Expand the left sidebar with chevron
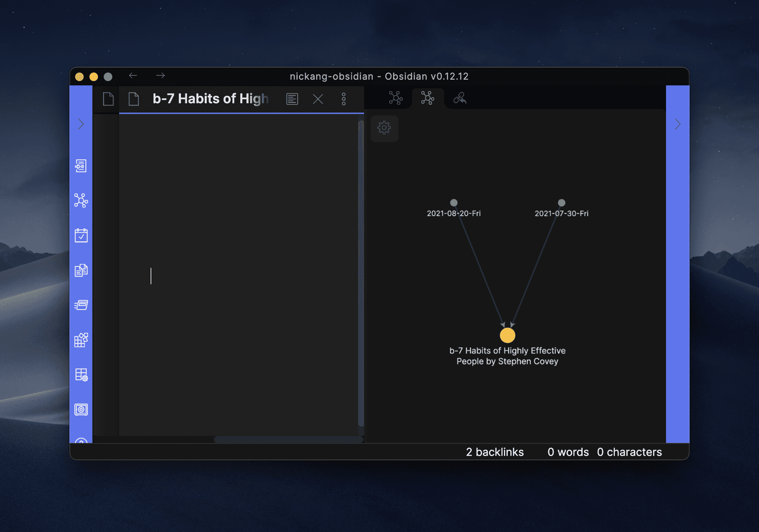The height and width of the screenshot is (532, 759). (81, 124)
